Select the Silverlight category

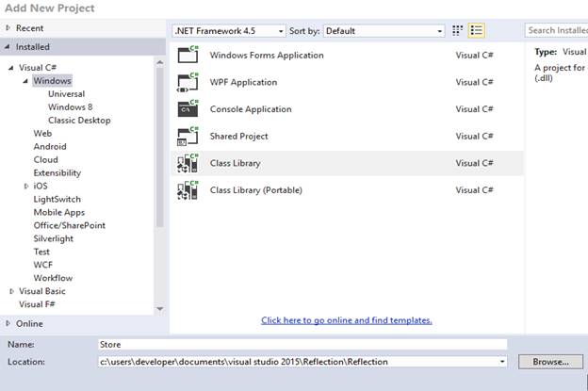[54, 238]
